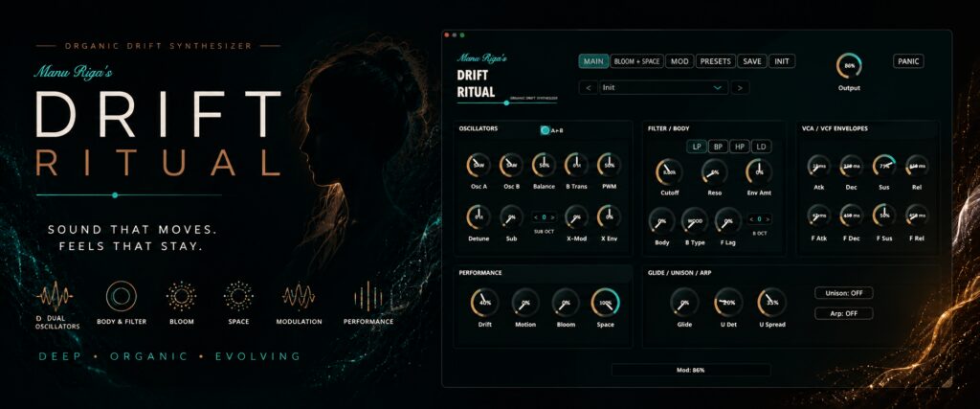The width and height of the screenshot is (980, 409).
Task: Click the X Env knob
Action: (x=609, y=217)
